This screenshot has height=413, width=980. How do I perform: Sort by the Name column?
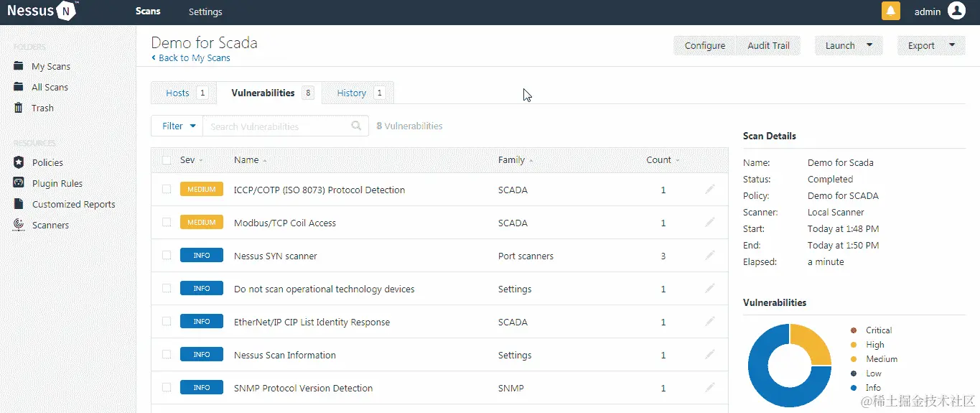coord(250,160)
